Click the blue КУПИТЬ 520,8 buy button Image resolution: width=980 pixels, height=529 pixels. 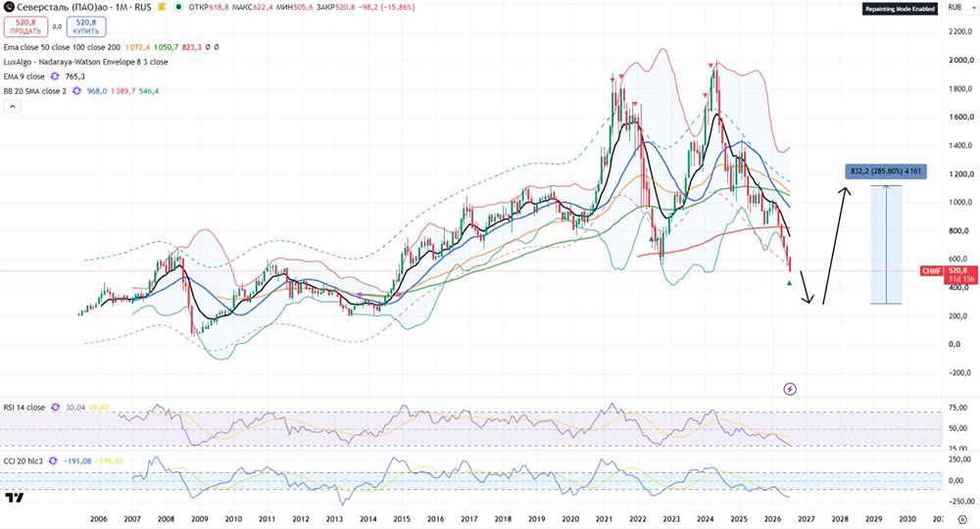(x=86, y=26)
